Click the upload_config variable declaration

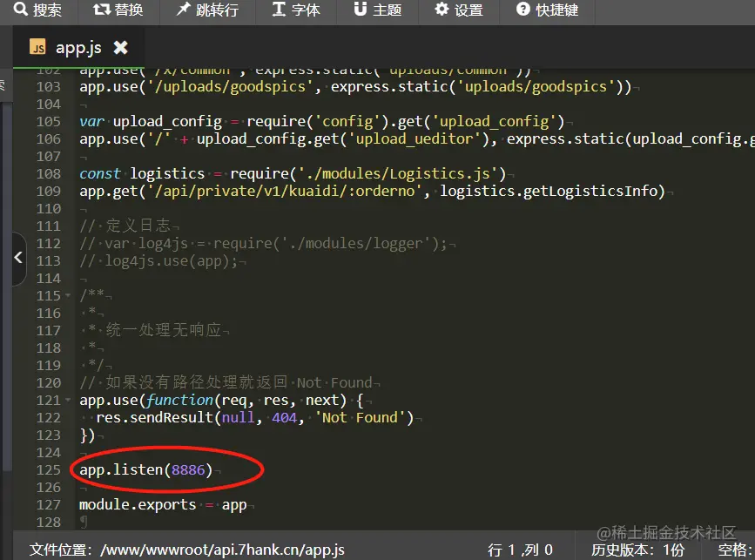click(x=321, y=121)
